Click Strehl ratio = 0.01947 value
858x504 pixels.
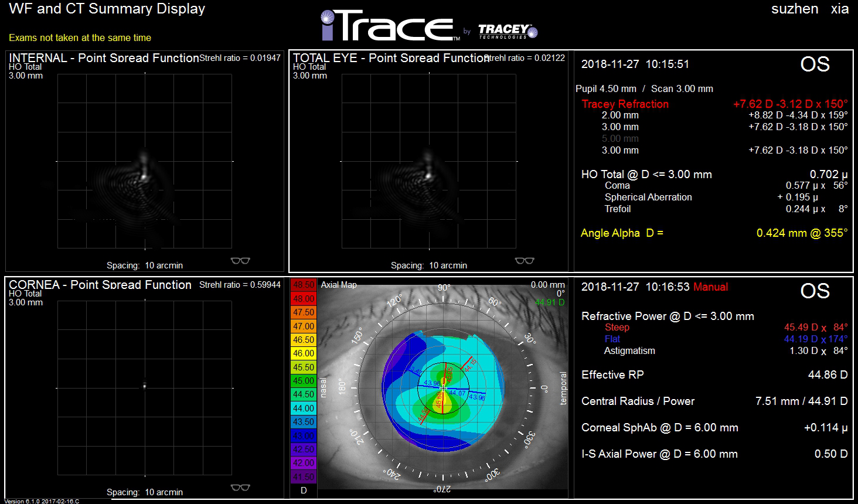click(240, 58)
